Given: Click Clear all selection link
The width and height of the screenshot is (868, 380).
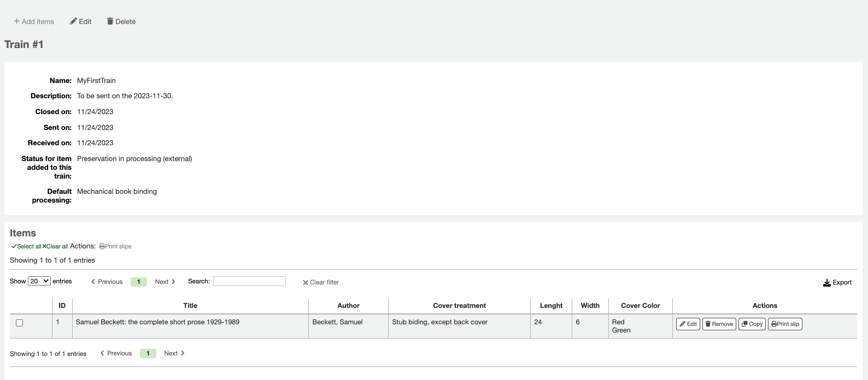Looking at the screenshot, I should pyautogui.click(x=55, y=246).
